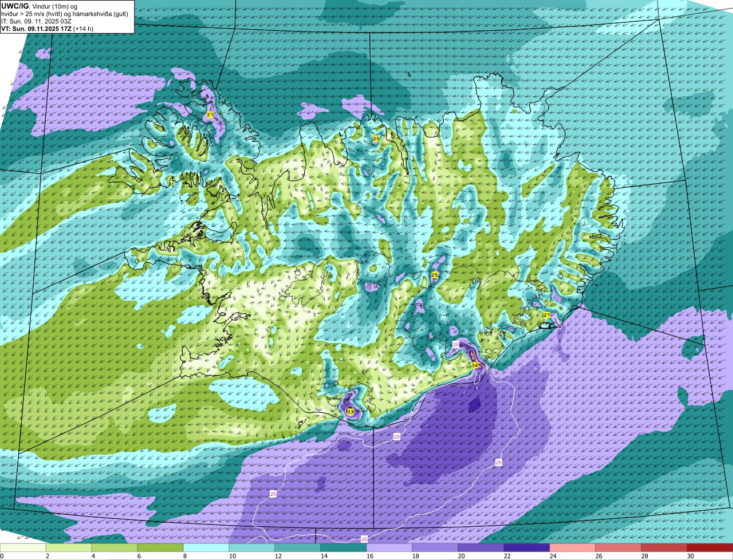Select the 20–22 m/s violet legend swatch
The width and height of the screenshot is (733, 560).
[x=482, y=548]
